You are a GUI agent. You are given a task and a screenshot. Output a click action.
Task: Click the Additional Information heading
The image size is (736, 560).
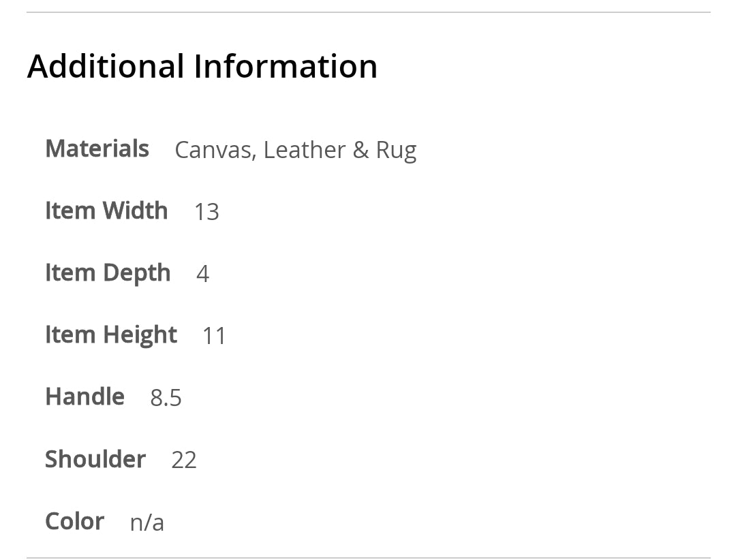[x=202, y=67]
